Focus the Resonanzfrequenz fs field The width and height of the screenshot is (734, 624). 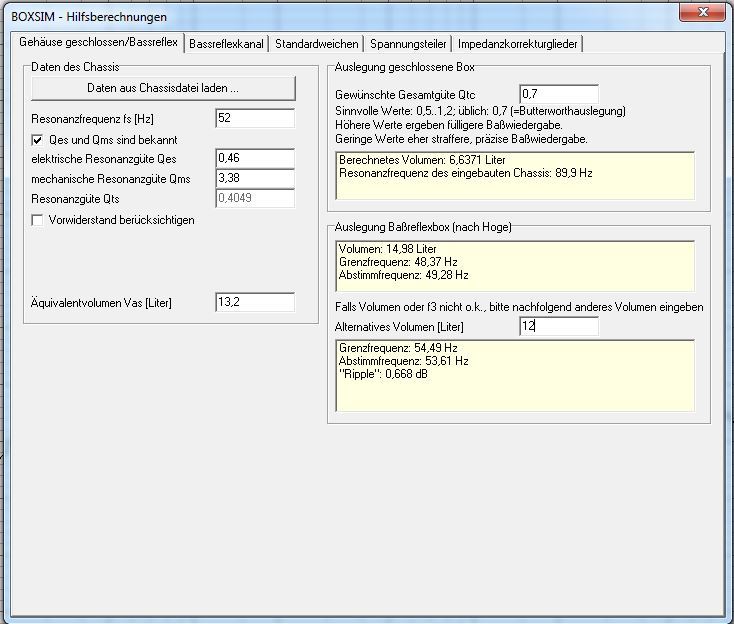click(x=255, y=118)
